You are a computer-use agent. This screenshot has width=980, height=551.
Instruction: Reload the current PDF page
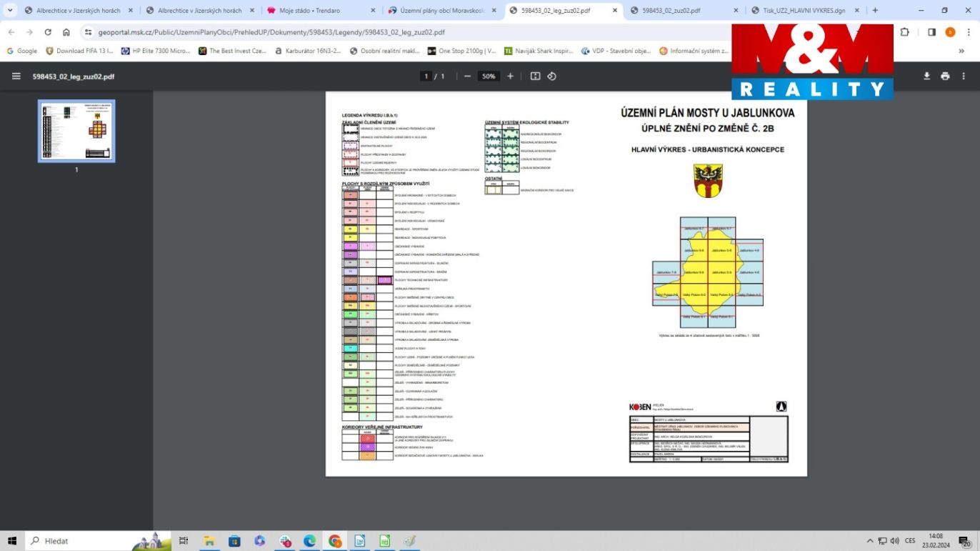click(48, 32)
